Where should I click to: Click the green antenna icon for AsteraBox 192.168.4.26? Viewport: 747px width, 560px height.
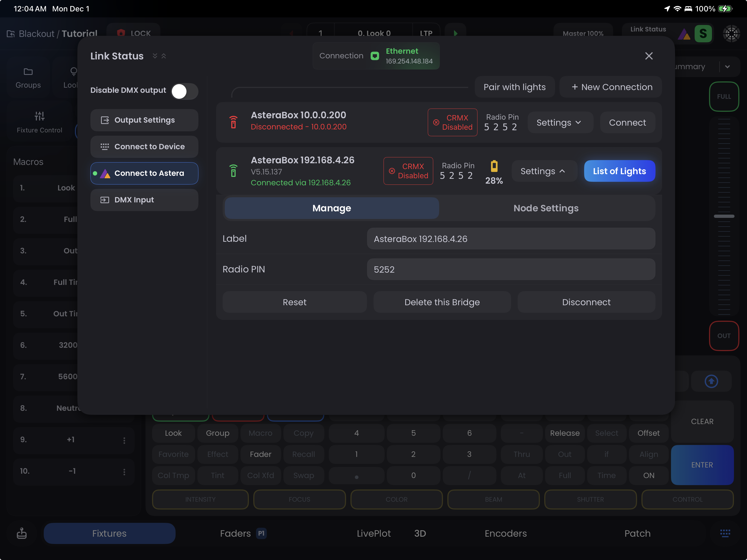[233, 170]
